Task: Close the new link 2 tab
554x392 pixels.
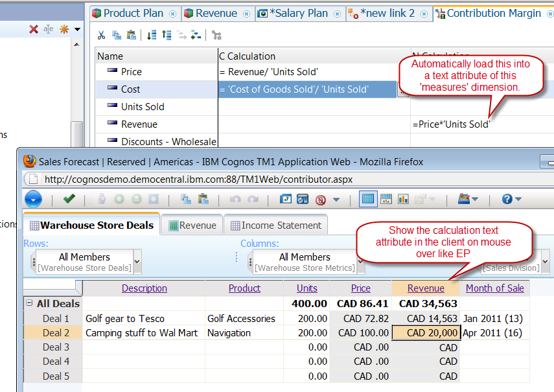Action: [424, 14]
